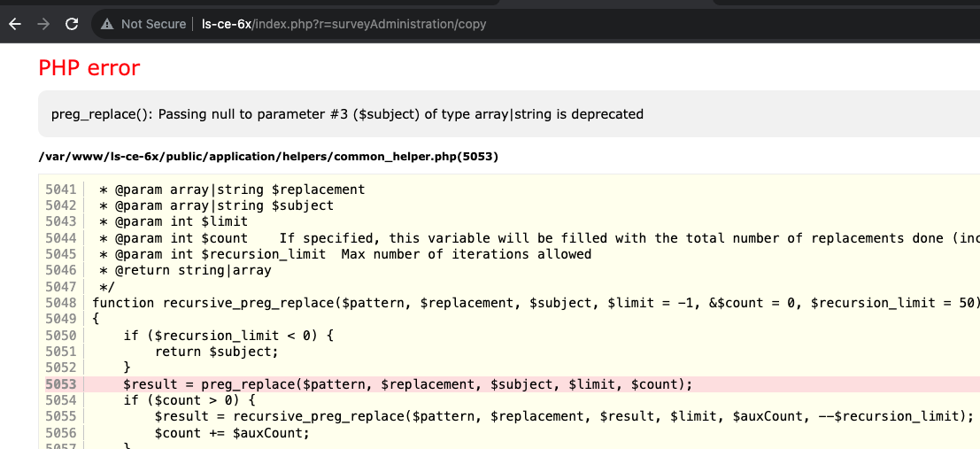
Task: Click the "return $subject;" code line
Action: [216, 352]
